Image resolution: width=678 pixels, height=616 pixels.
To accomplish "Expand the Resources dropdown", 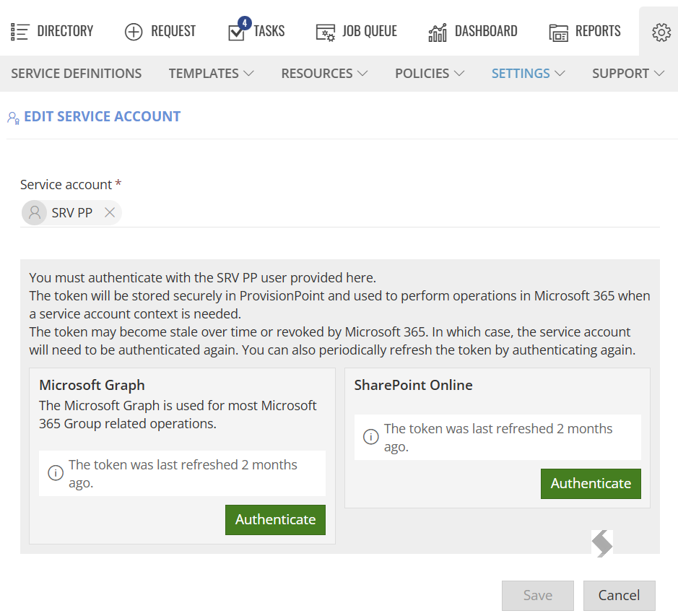I will point(324,74).
